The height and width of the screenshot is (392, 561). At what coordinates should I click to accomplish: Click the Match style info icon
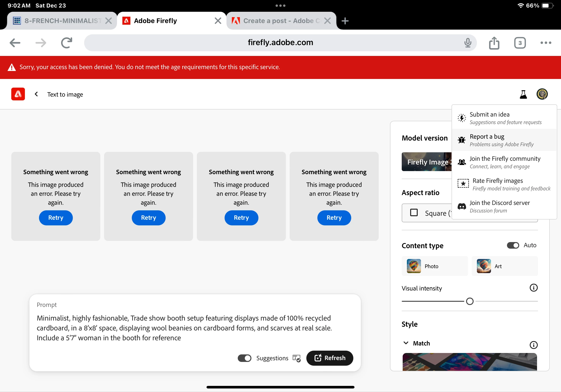[x=533, y=345]
